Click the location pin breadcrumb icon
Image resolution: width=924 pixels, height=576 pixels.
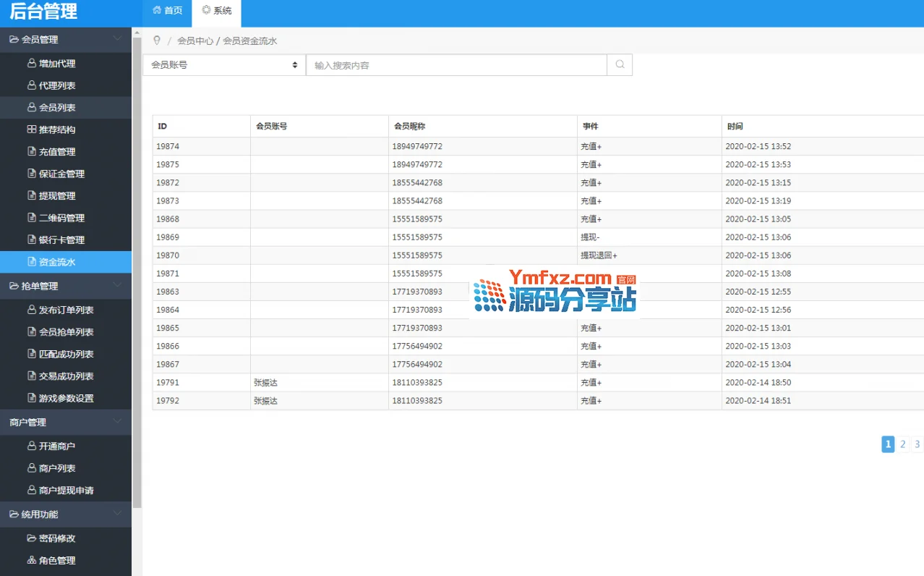157,41
